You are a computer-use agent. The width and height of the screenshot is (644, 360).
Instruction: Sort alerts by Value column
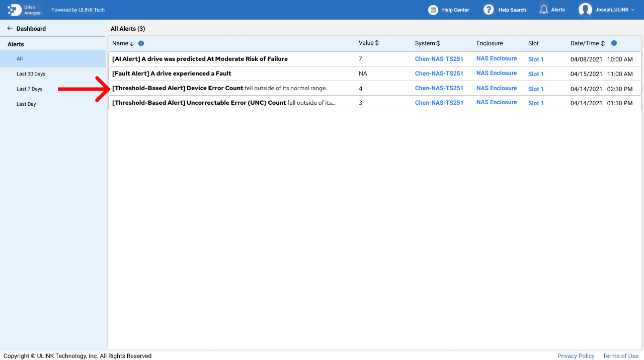[x=377, y=43]
